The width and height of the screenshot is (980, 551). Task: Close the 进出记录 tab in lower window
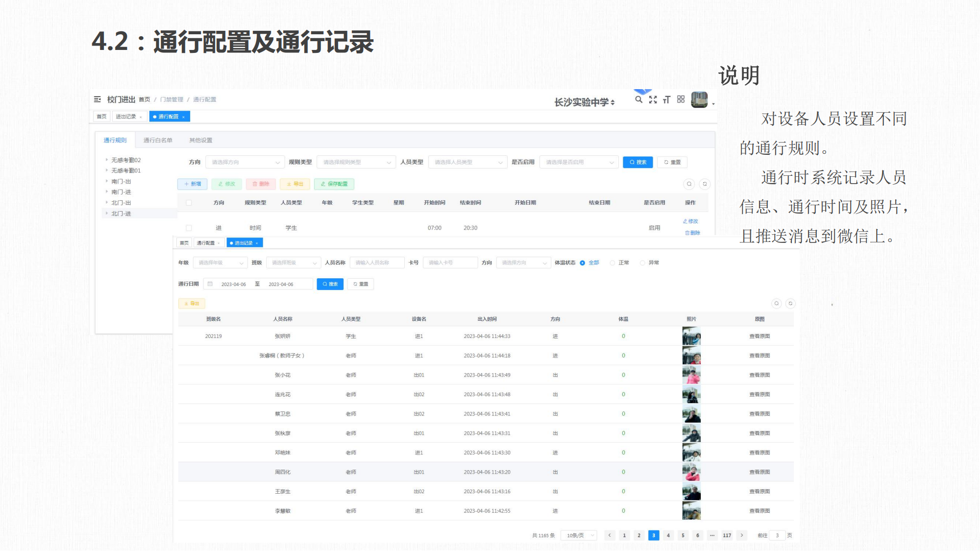point(257,243)
